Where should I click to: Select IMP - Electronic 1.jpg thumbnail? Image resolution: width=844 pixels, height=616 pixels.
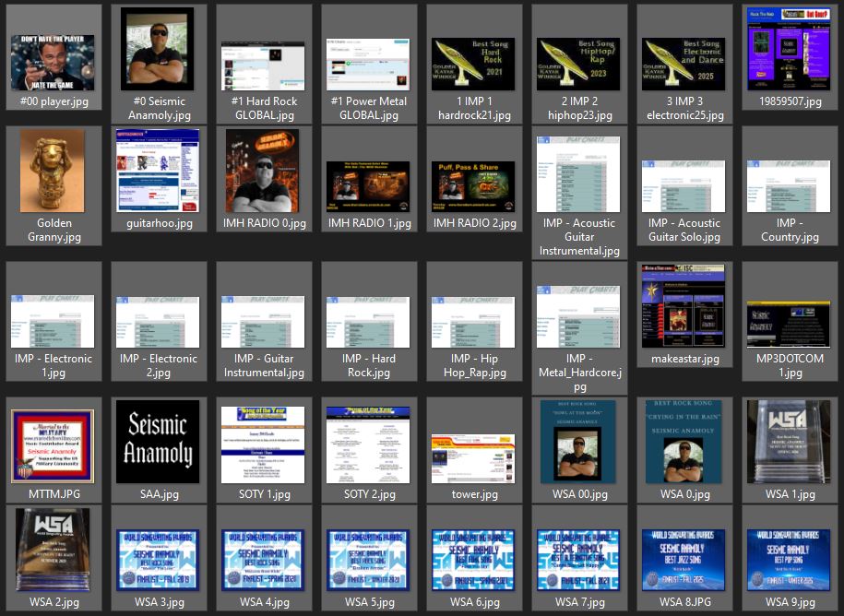(53, 321)
